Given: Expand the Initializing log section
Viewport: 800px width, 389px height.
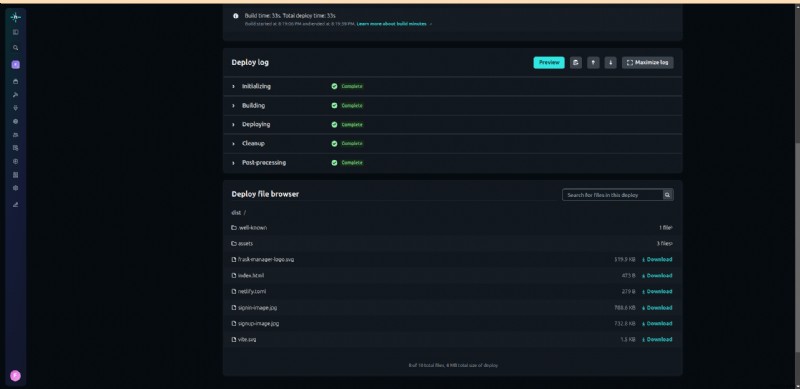Looking at the screenshot, I should (452, 86).
